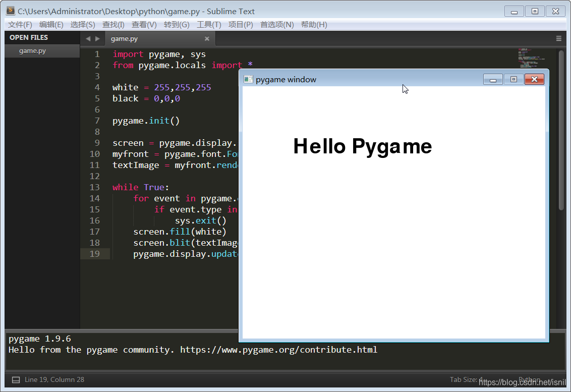
Task: Open the 工具(T) menu
Action: [x=209, y=24]
